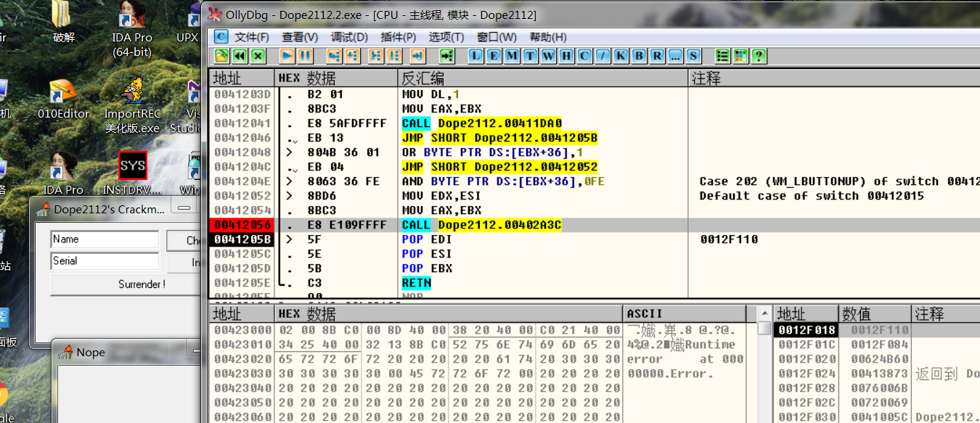
Task: Click JMP SHORT Dope2112.0041205B instruction
Action: pyautogui.click(x=499, y=138)
